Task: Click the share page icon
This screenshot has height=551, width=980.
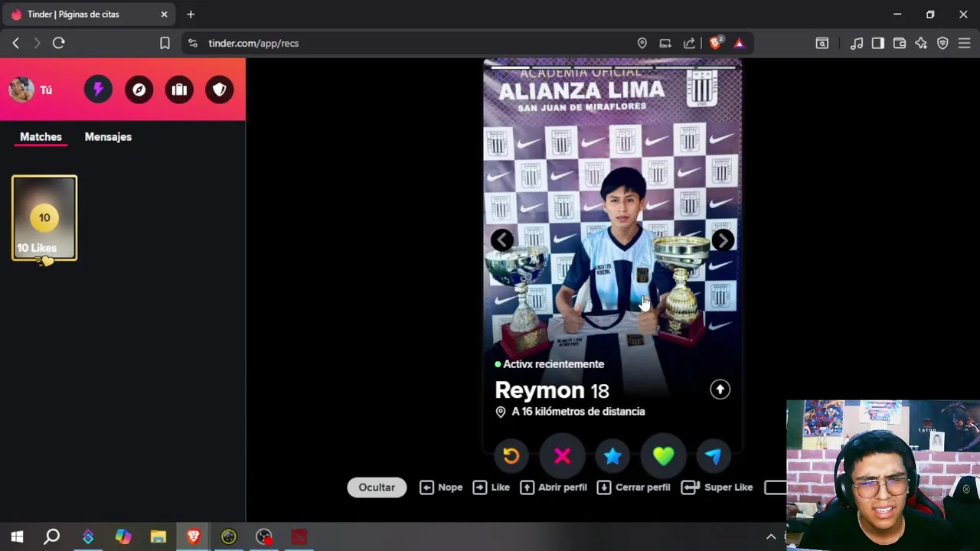Action: pos(689,44)
